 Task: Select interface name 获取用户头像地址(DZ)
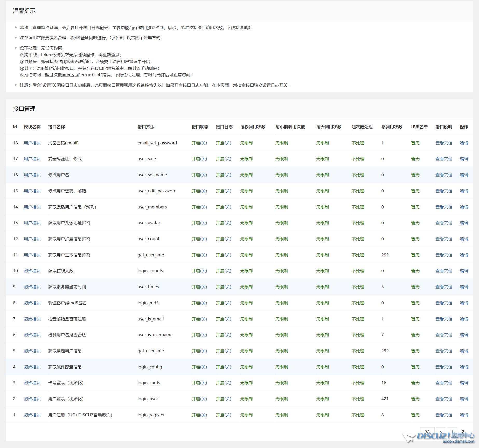[x=69, y=223]
